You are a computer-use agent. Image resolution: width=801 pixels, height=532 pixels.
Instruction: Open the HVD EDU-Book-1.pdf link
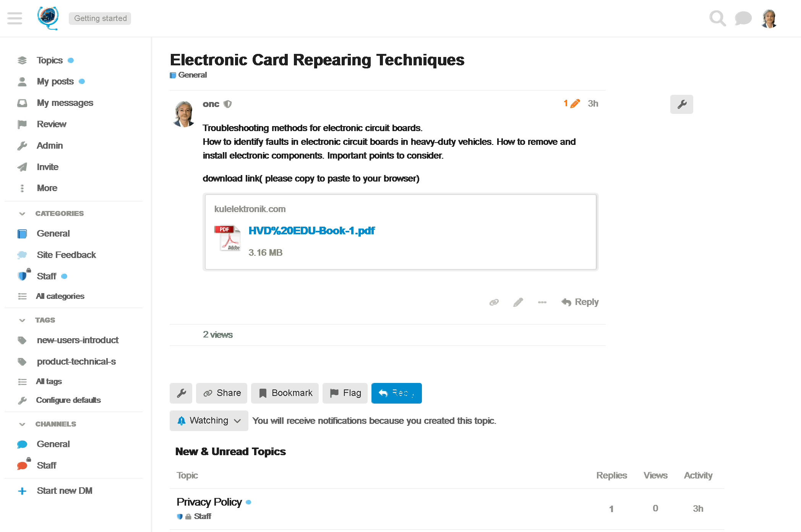click(311, 231)
